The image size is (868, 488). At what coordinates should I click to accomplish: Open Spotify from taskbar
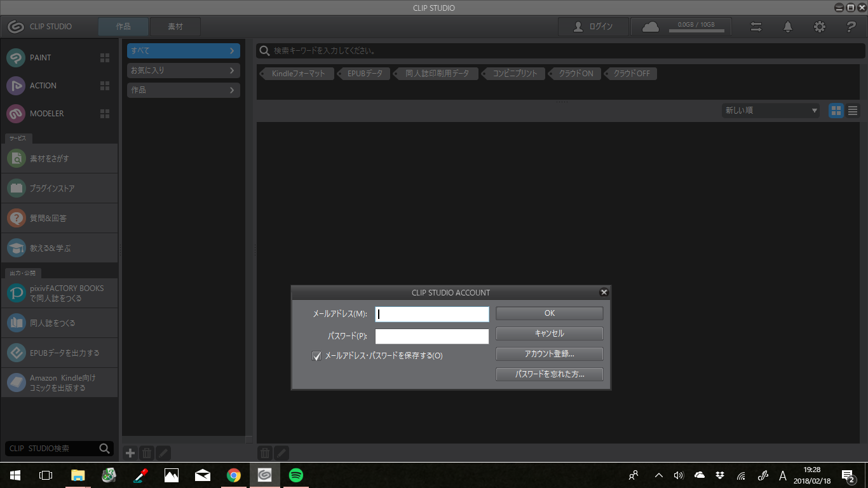[x=295, y=475]
